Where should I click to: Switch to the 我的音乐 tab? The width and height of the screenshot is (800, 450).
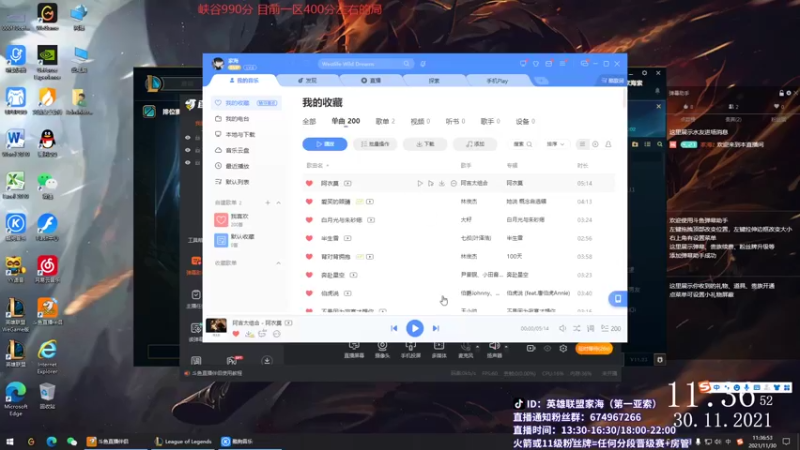[x=244, y=81]
